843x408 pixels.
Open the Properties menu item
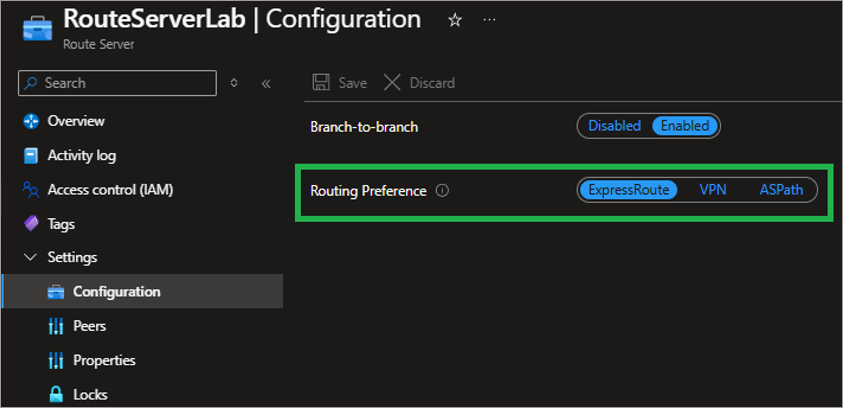104,360
